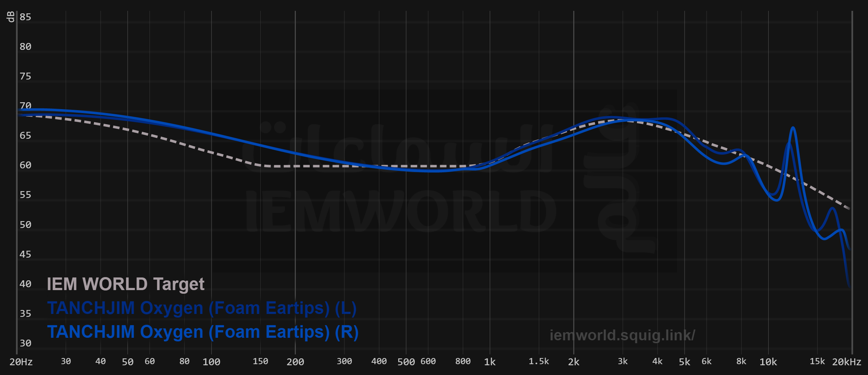Click the 1.5k frequency axis label
Viewport: 868px width, 375px height.
539,362
